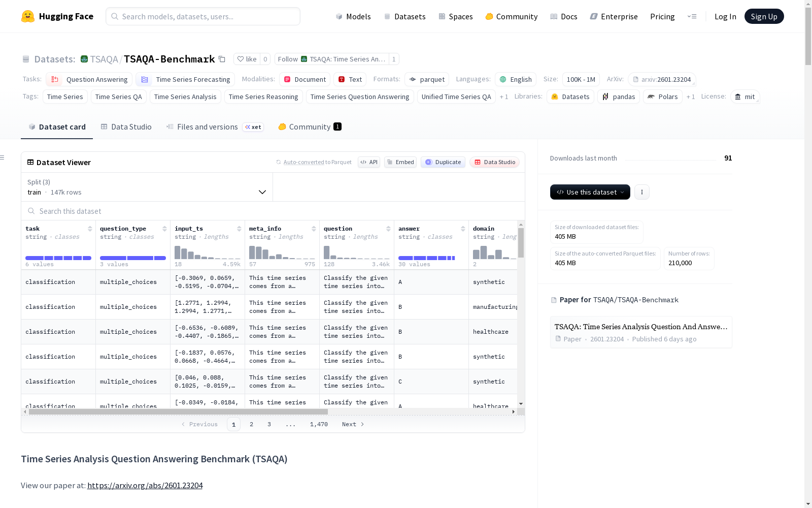Follow the TSAQA organization

click(332, 59)
